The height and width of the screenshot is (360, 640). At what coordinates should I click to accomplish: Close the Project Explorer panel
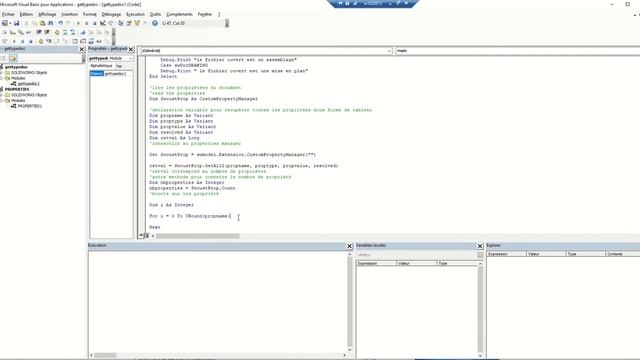pos(82,49)
